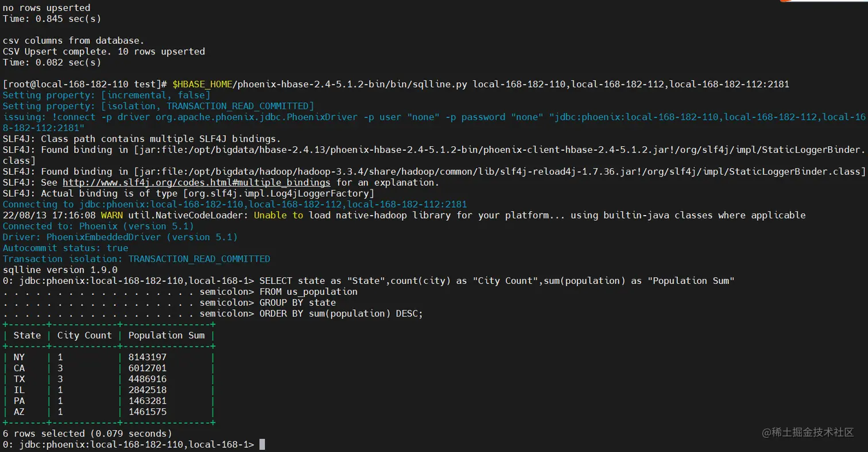Screen dimensions: 868x452
Task: Click the PA state cell
Action: (19, 401)
